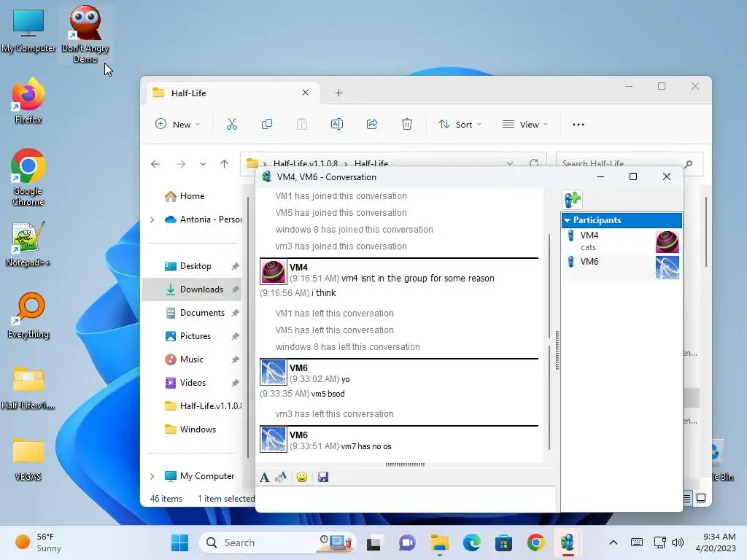
Task: Open the Firefox desktop shortcut
Action: pyautogui.click(x=28, y=101)
